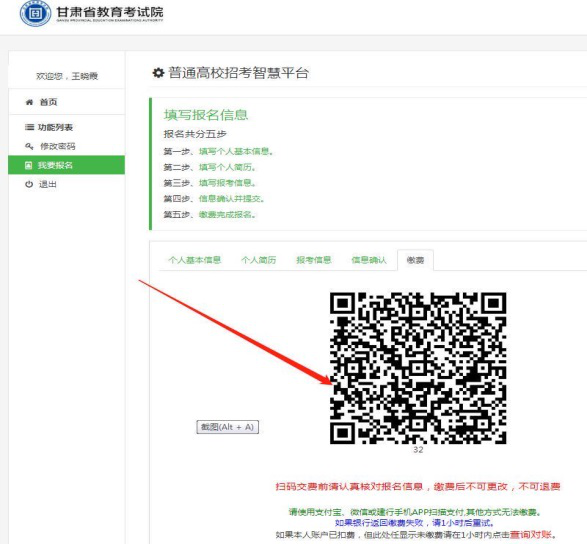Image resolution: width=587 pixels, height=544 pixels.
Task: Click the 欢迎您 user greeting text
Action: coord(67,76)
